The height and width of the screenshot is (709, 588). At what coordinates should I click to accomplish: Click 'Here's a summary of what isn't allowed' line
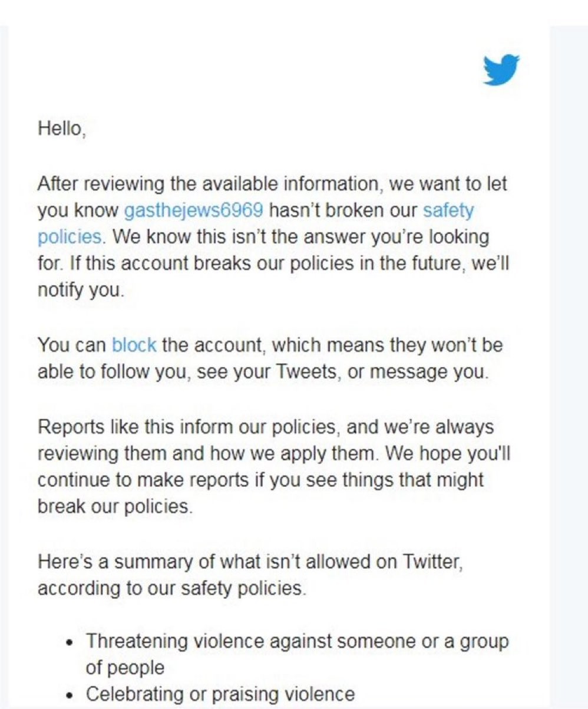click(246, 561)
